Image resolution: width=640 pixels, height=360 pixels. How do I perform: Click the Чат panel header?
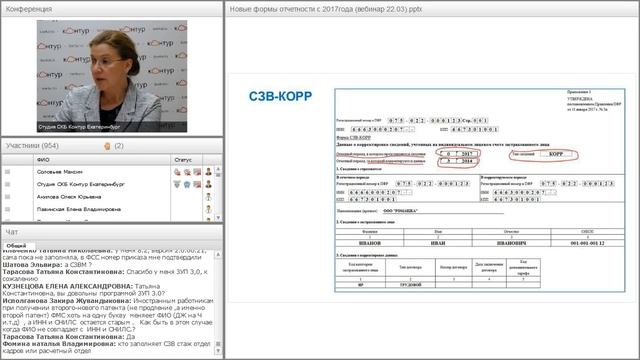[x=112, y=232]
